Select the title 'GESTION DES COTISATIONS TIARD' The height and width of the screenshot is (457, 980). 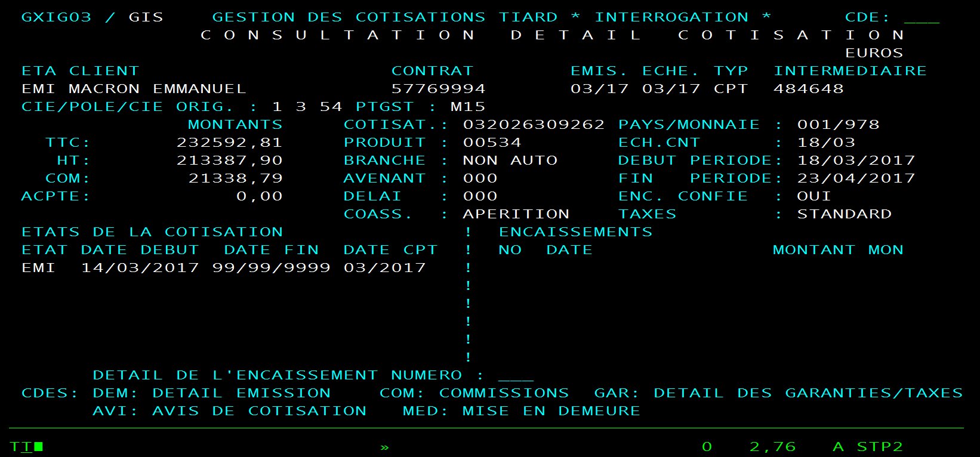pyautogui.click(x=385, y=17)
